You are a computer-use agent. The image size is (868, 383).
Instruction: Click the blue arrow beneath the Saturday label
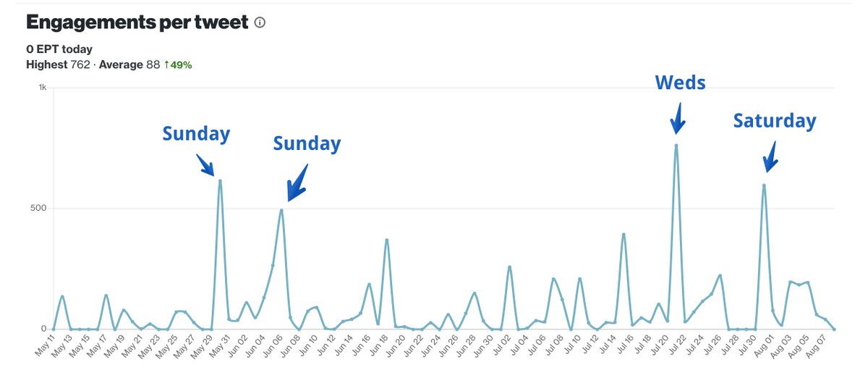tap(770, 156)
